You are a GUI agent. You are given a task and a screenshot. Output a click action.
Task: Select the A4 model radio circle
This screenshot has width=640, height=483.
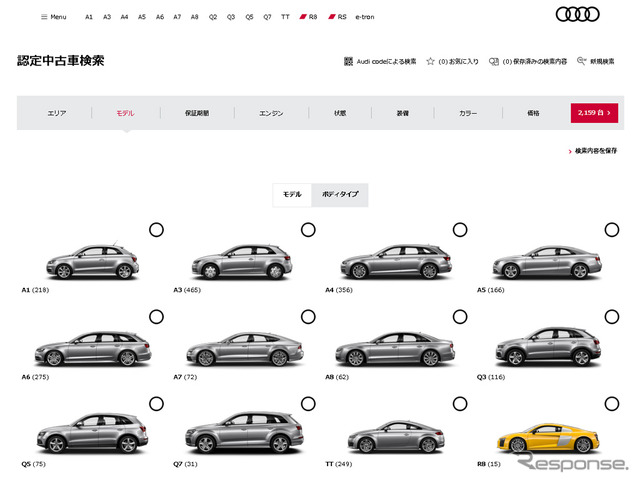pyautogui.click(x=460, y=230)
